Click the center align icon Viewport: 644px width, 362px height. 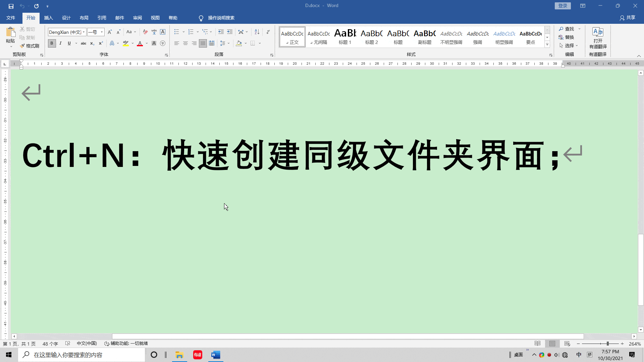coord(185,43)
